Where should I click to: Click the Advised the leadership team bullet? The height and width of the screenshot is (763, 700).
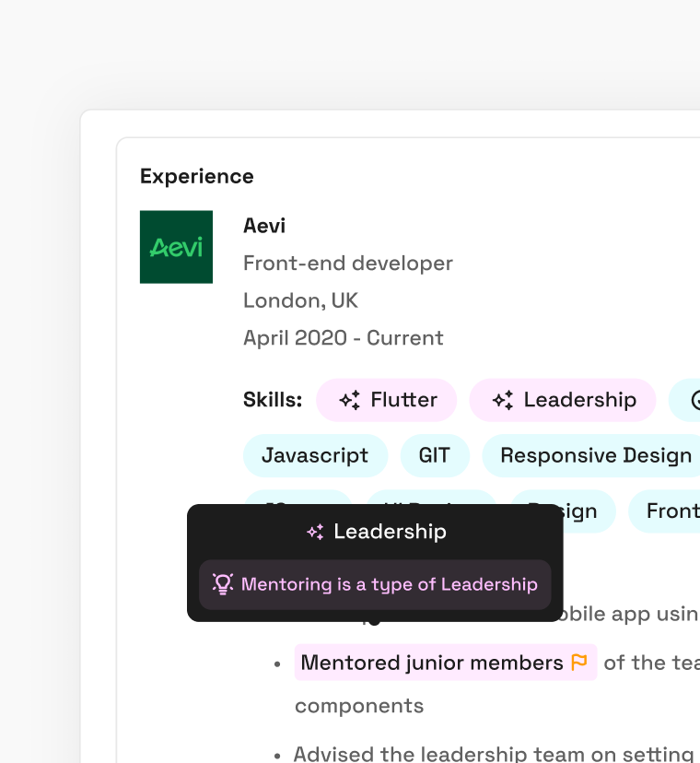486,754
